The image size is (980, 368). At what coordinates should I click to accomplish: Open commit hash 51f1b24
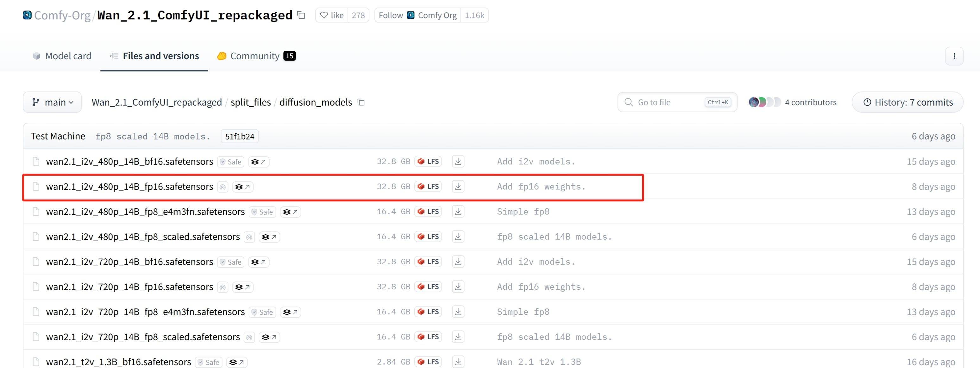tap(239, 136)
